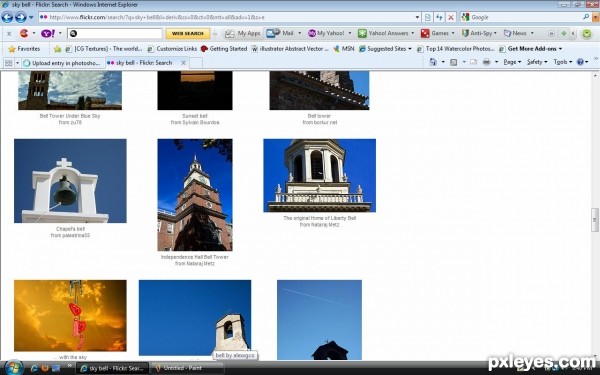This screenshot has height=375, width=600.
Task: Open The original Home of Liberty Bell thumbnail
Action: [x=320, y=175]
